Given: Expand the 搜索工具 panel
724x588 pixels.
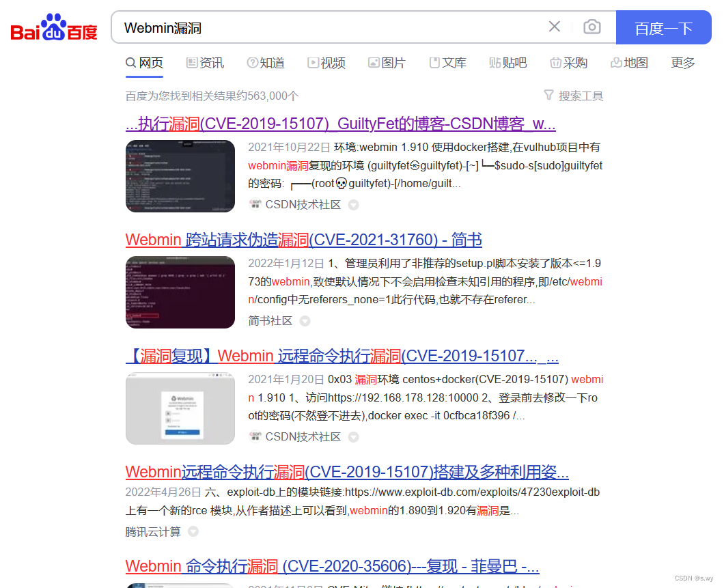Looking at the screenshot, I should pyautogui.click(x=580, y=96).
